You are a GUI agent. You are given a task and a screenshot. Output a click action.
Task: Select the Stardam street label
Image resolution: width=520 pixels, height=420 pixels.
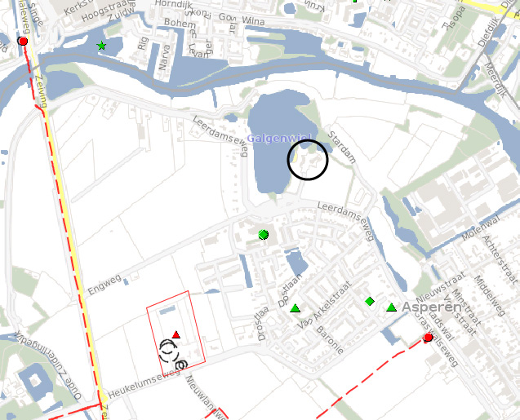pos(342,148)
